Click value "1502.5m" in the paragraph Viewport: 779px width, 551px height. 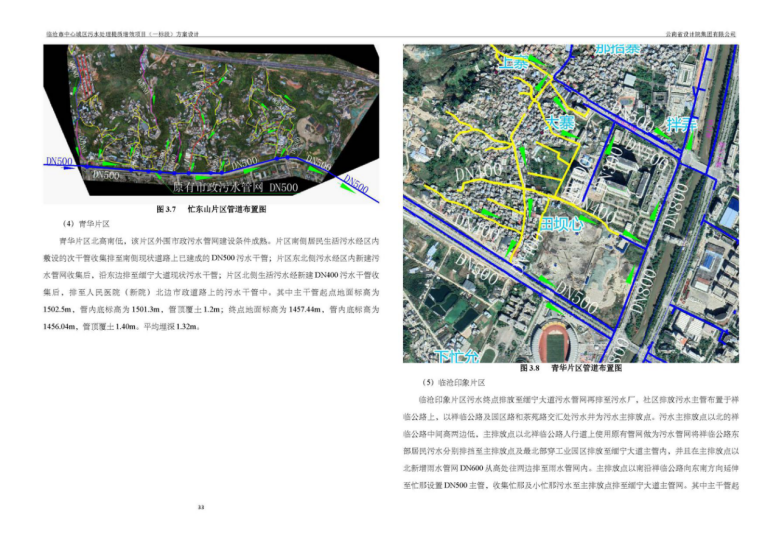pyautogui.click(x=58, y=310)
